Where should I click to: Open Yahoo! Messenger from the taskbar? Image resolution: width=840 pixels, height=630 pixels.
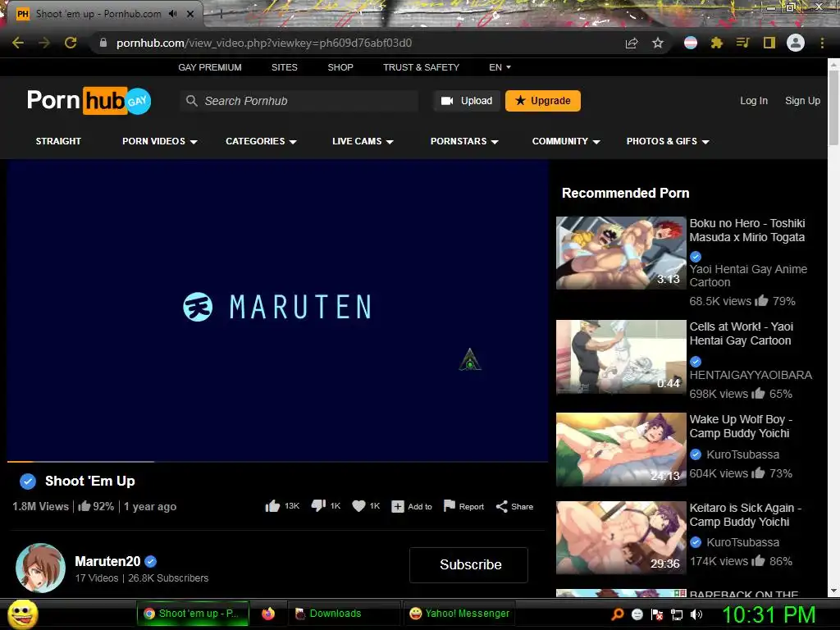pyautogui.click(x=459, y=614)
